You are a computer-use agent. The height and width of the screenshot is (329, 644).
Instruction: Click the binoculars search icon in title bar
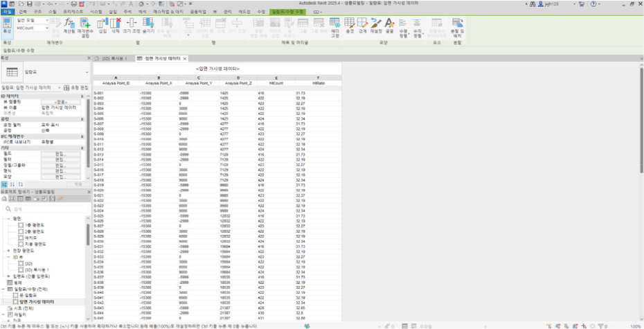point(533,3)
